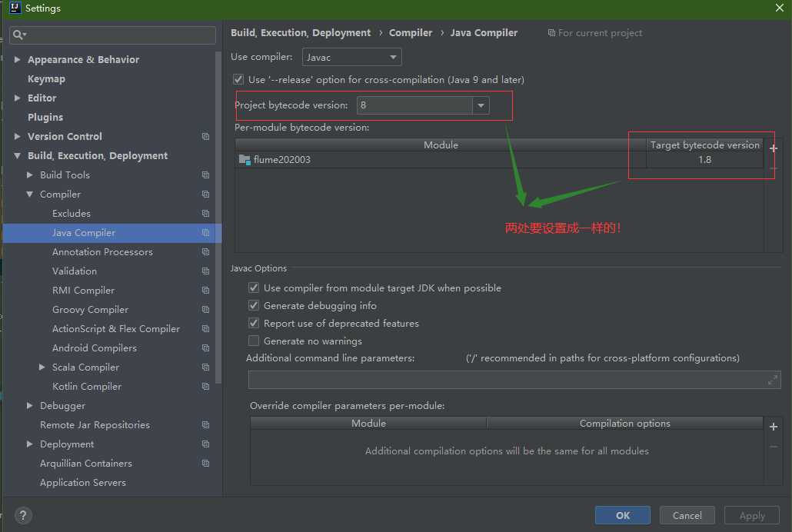This screenshot has width=792, height=532.
Task: Open the Keymap settings page
Action: pos(46,79)
